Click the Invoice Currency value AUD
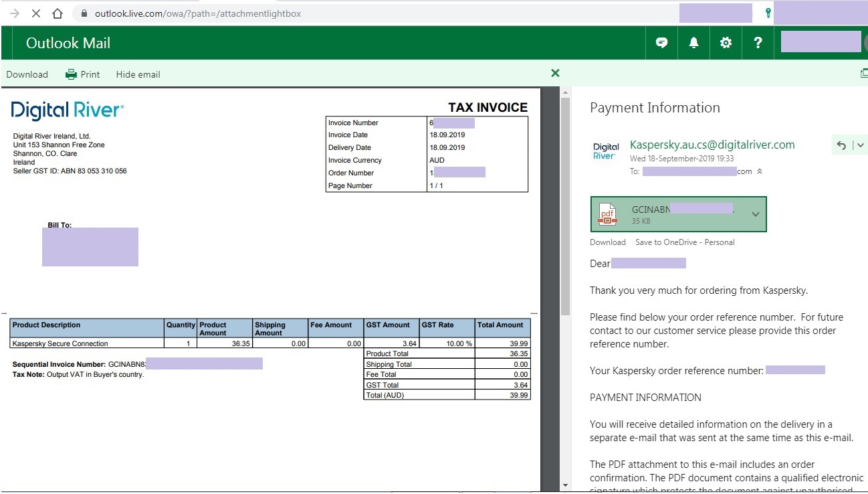 click(x=437, y=161)
